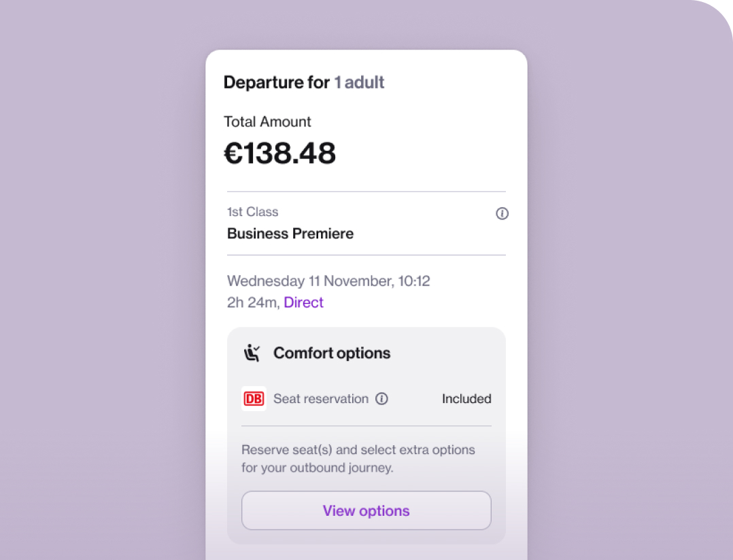Click the 'Departure for' heading
The width and height of the screenshot is (733, 560).
click(276, 83)
